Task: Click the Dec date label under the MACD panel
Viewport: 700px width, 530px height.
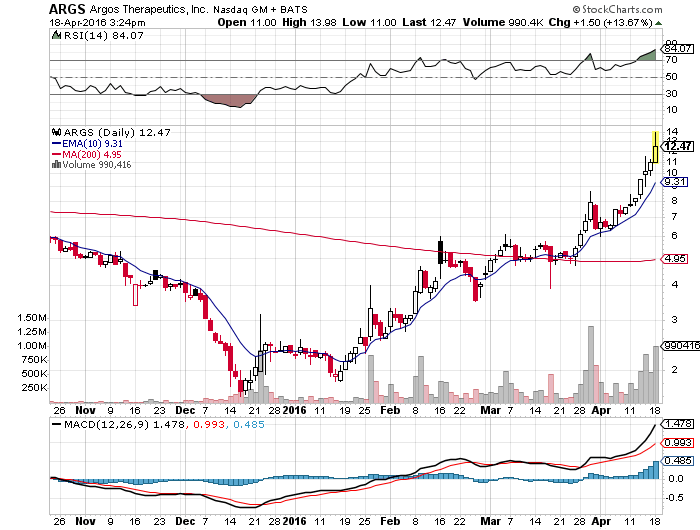Action: point(185,521)
